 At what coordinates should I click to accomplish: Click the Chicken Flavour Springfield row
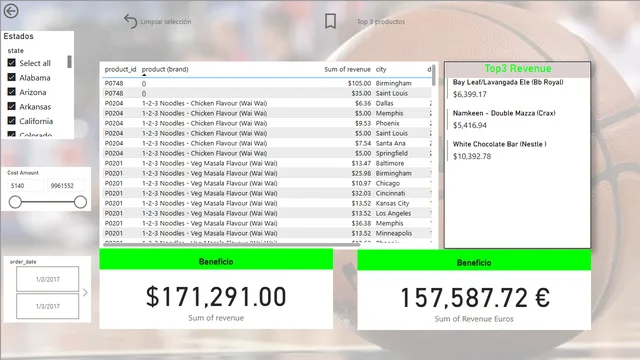(267, 153)
